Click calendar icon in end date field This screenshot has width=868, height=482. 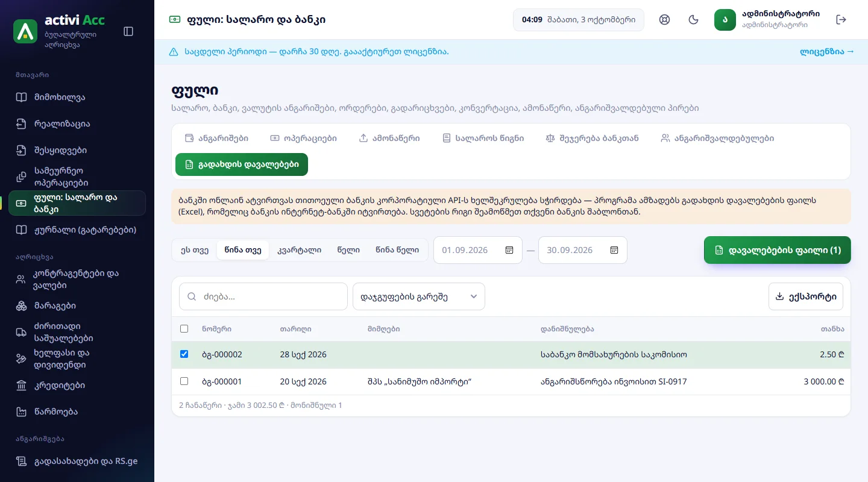pyautogui.click(x=614, y=250)
